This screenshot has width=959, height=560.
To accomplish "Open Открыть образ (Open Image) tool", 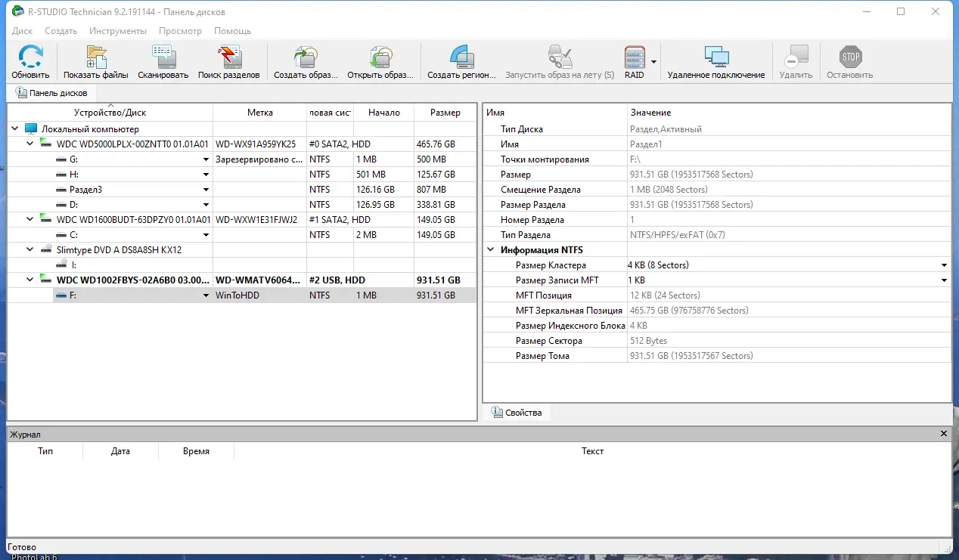I will click(380, 60).
